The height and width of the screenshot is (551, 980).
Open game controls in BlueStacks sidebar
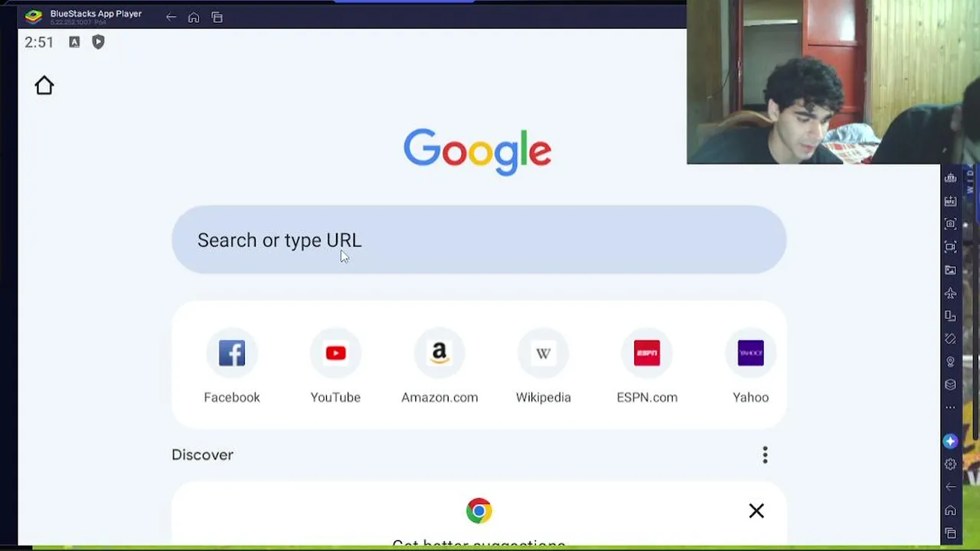950,178
